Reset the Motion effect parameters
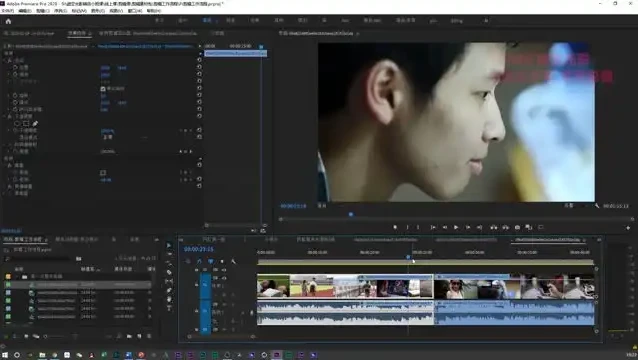The width and height of the screenshot is (638, 360). pyautogui.click(x=199, y=60)
